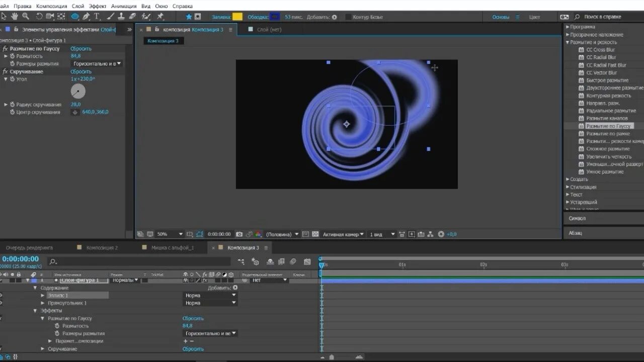Viewport: 644px width, 362px height.
Task: Enable the Контур Безье checkbox
Action: pyautogui.click(x=348, y=17)
